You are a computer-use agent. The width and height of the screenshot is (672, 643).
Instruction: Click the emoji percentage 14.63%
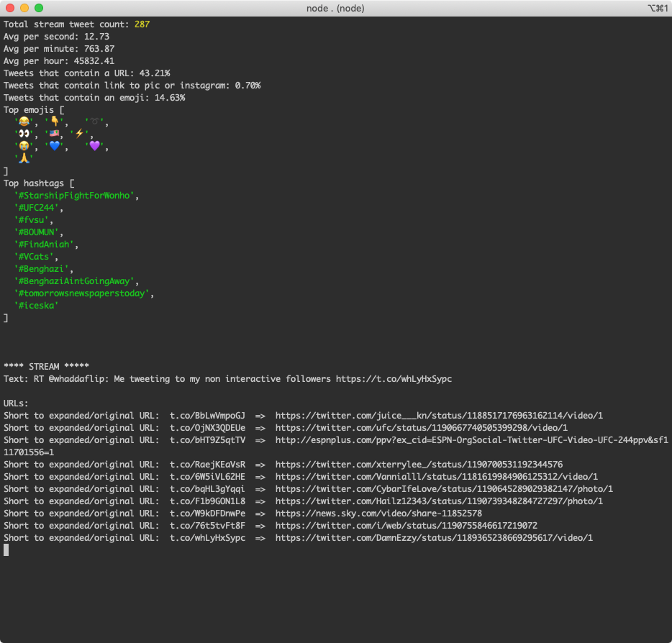pos(170,98)
